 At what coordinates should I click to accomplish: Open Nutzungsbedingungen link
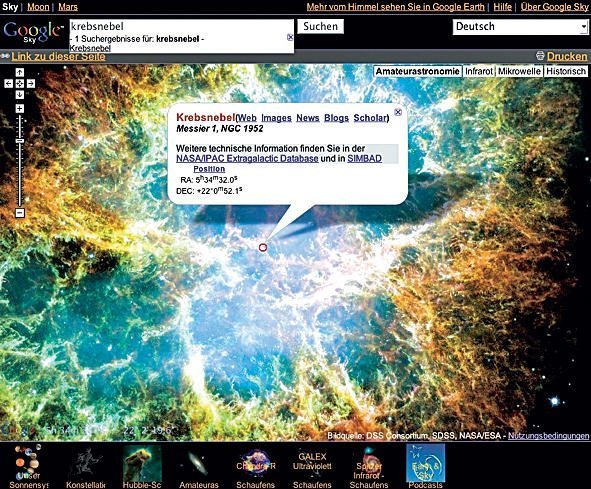tap(548, 436)
